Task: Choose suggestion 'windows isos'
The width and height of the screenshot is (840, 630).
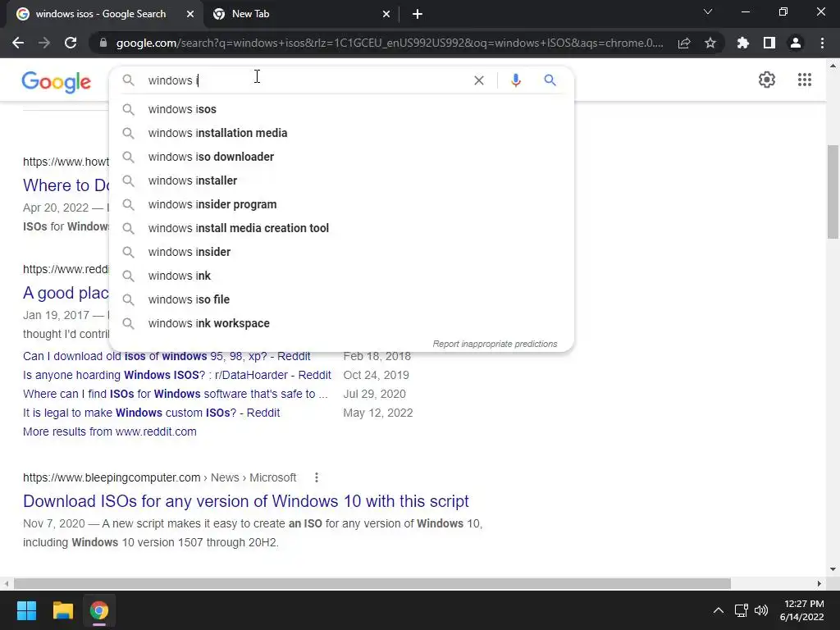Action: [x=342, y=109]
